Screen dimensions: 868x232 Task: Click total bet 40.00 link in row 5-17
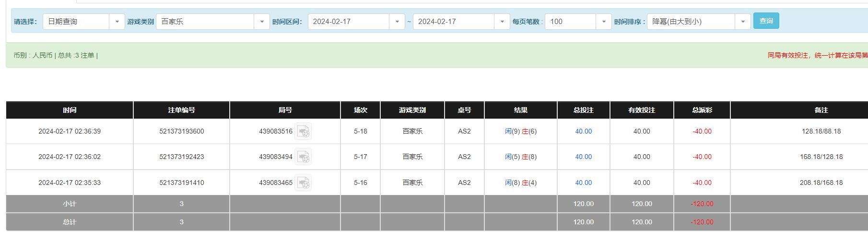[583, 157]
